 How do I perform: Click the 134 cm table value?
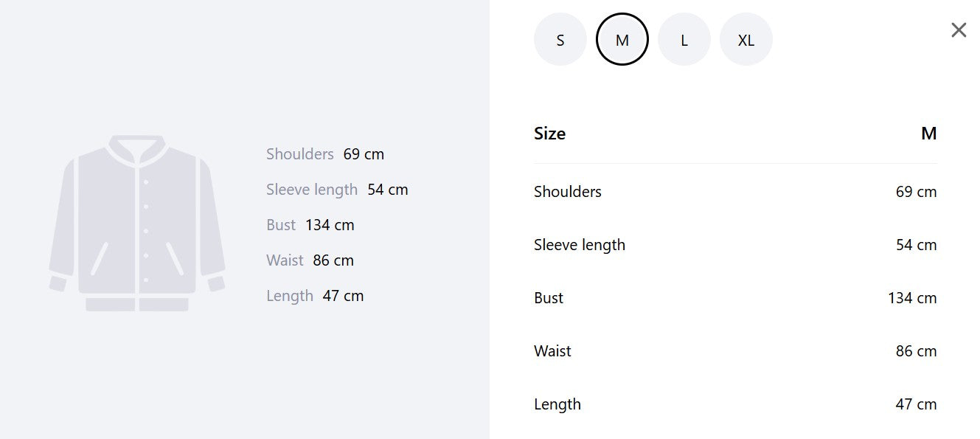click(x=912, y=298)
